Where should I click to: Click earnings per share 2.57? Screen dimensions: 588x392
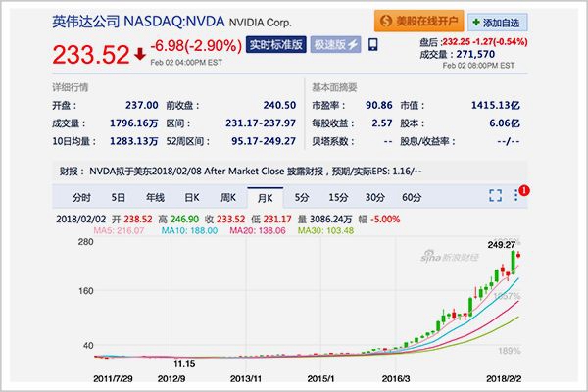[382, 123]
